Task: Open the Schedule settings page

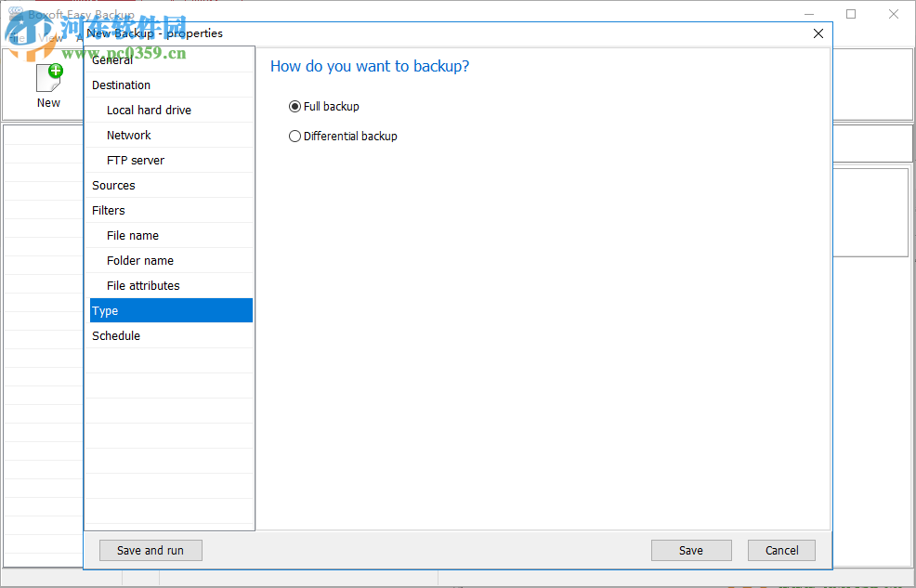Action: [x=115, y=335]
